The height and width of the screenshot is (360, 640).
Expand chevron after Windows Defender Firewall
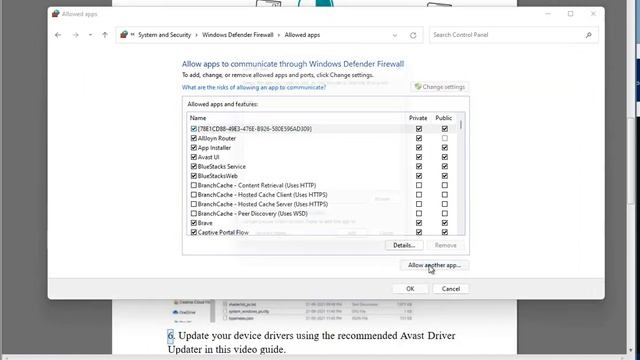(279, 35)
